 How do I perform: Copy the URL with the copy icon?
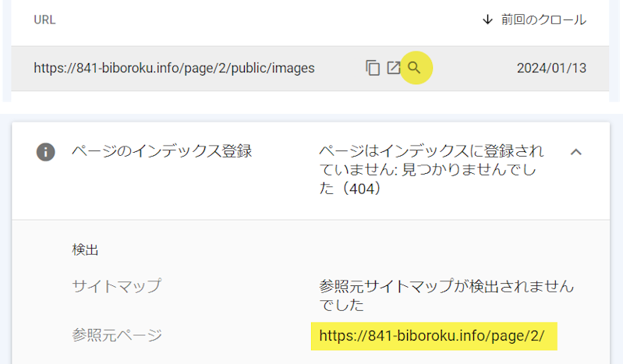372,68
